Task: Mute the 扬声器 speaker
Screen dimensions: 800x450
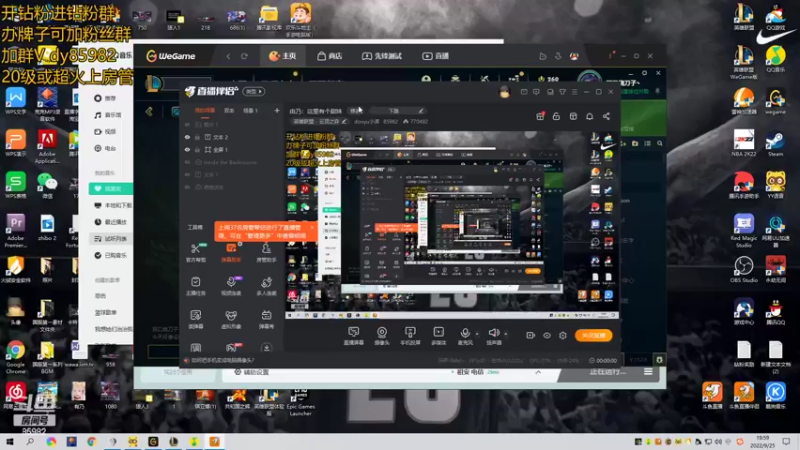Action: pos(493,336)
